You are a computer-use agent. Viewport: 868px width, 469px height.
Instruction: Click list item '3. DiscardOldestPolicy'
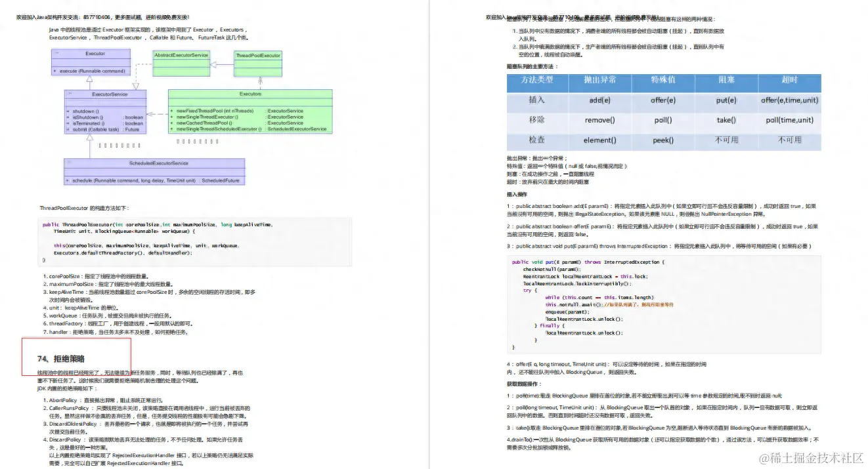click(146, 428)
